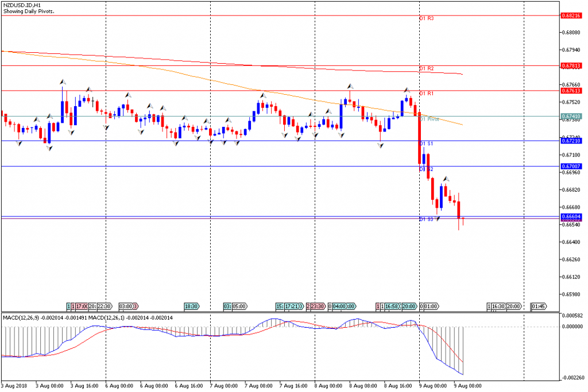588x392 pixels.
Task: Click the D1 S1 support label
Action: pos(426,143)
